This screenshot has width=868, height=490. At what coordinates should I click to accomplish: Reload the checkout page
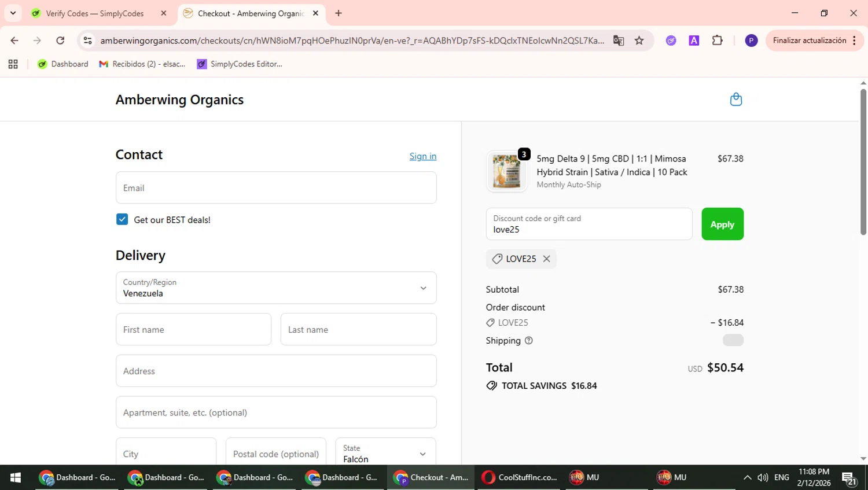[x=60, y=40]
